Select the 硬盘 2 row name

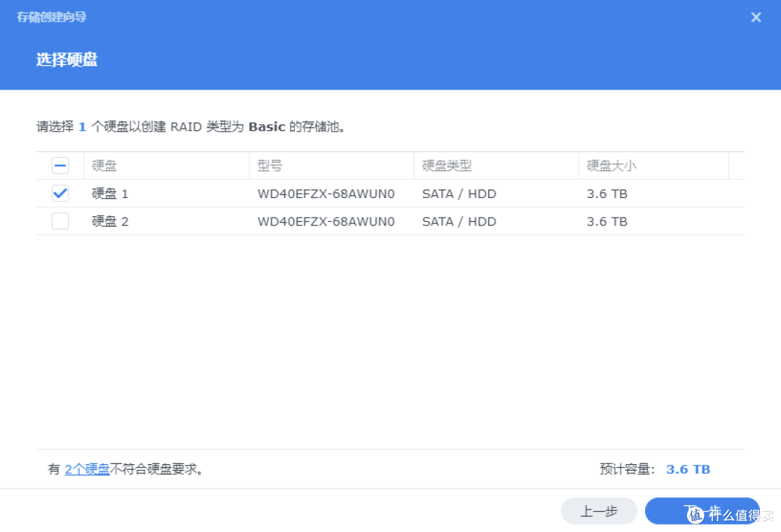[110, 221]
